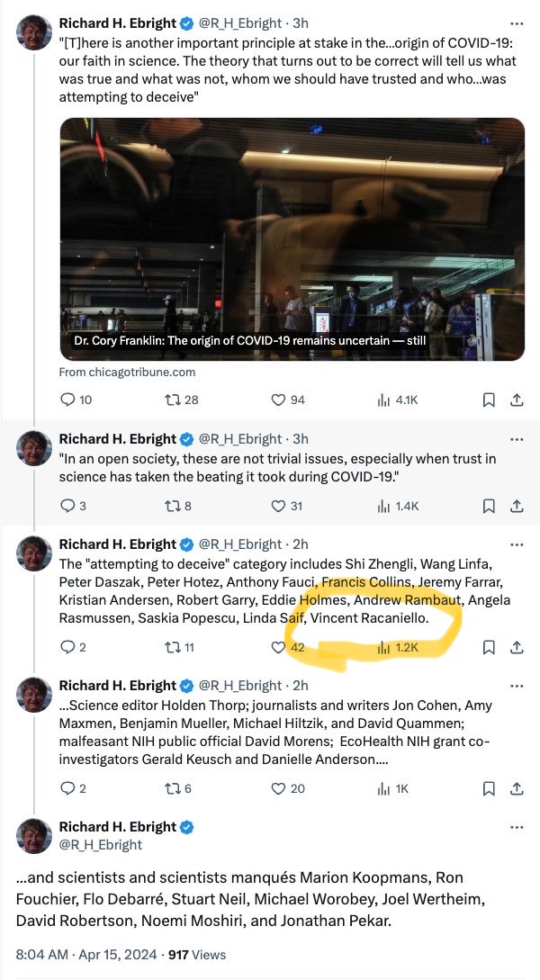Bookmark the Holden Thorp tweet
This screenshot has width=540, height=980.
(489, 788)
